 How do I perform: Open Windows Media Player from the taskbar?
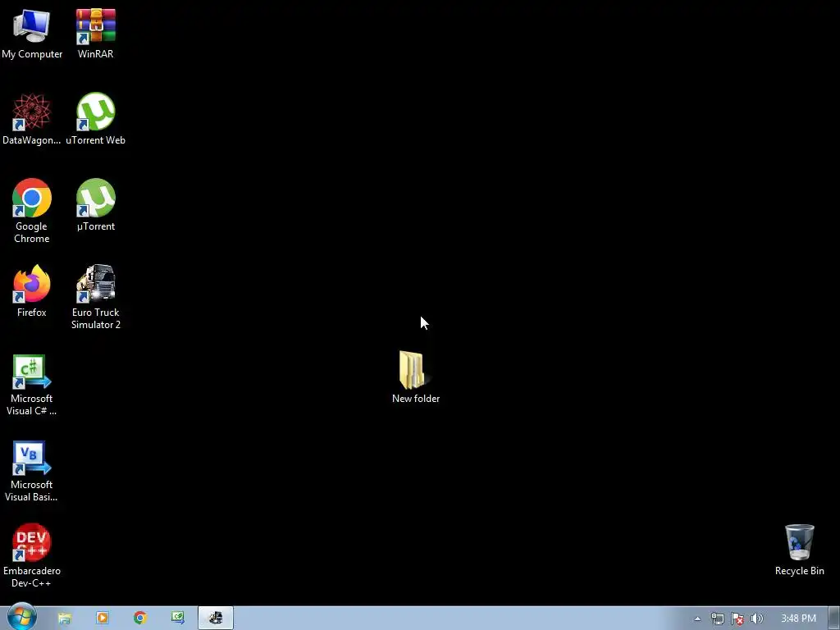click(x=103, y=619)
